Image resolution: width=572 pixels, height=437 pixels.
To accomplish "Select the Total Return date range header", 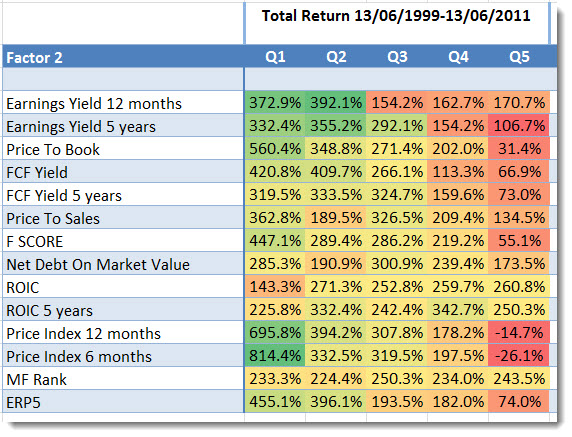I will point(396,16).
